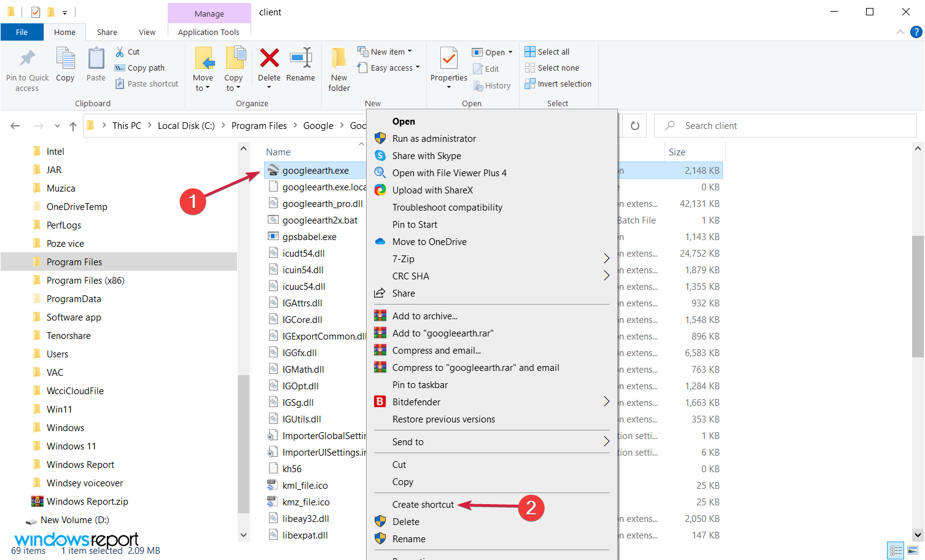
Task: Click the Rename icon in ribbon
Action: tap(300, 58)
